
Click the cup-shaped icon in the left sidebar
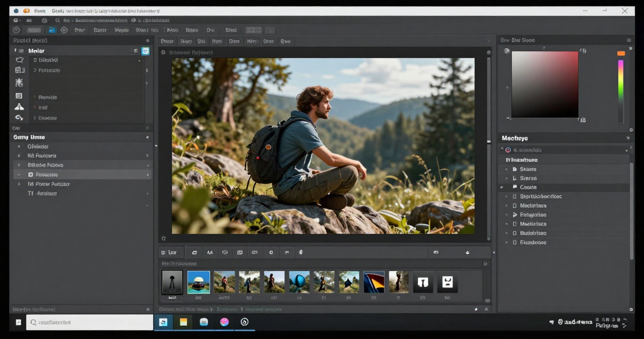tap(20, 60)
